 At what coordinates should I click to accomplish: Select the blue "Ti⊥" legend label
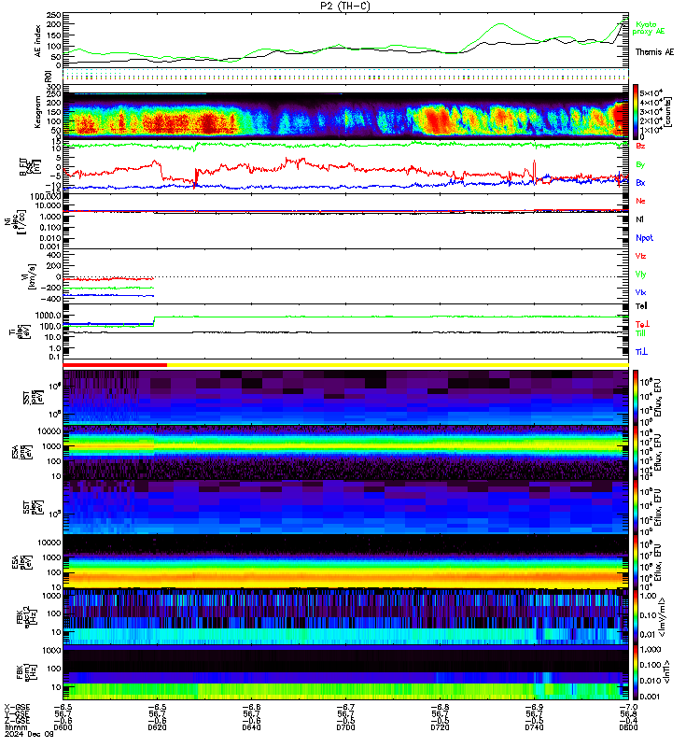coord(641,352)
